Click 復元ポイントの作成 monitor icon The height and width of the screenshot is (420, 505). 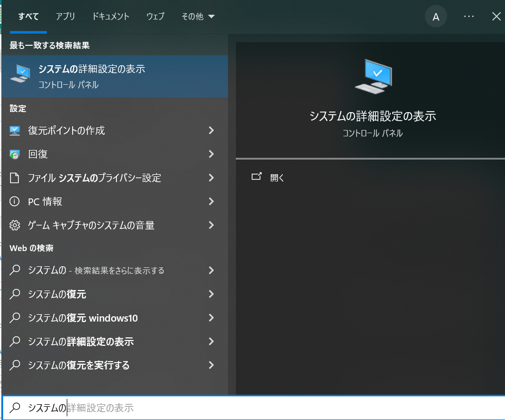click(x=15, y=131)
